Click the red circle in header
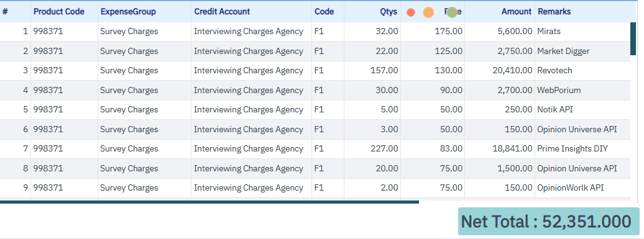 (411, 12)
